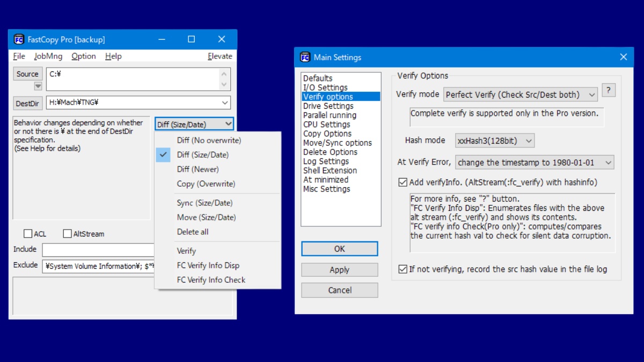Open the Help menu
Image resolution: width=644 pixels, height=362 pixels.
coord(113,56)
